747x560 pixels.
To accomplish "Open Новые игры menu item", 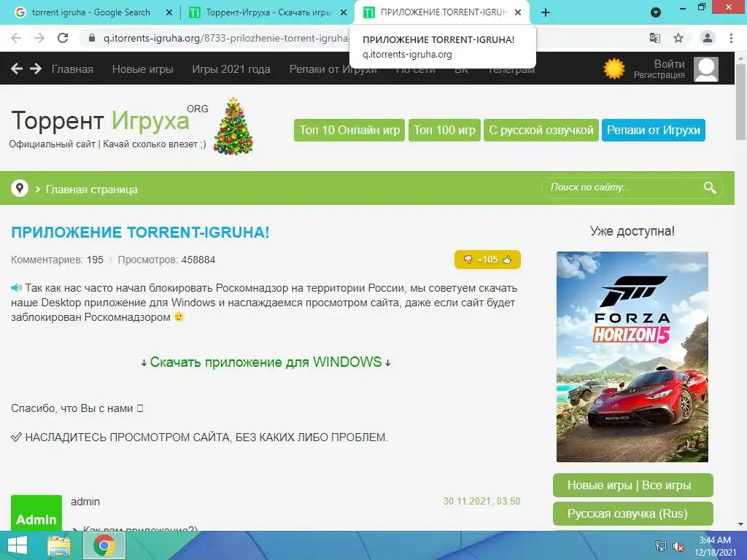I will click(142, 69).
